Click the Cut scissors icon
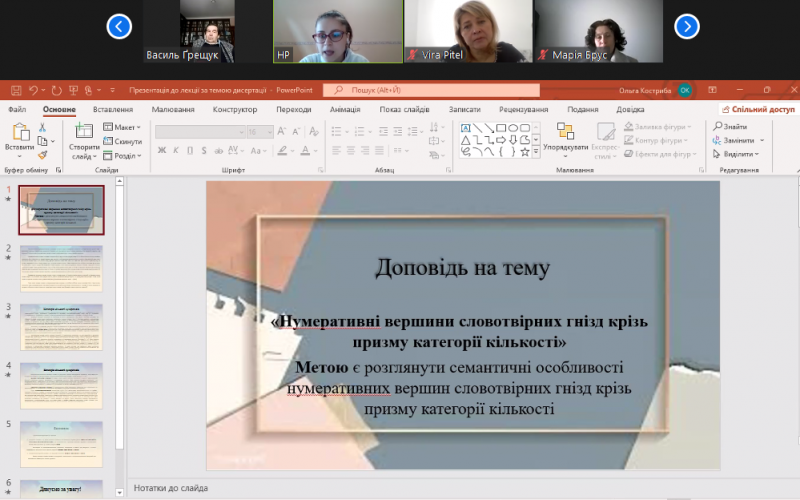800x500 pixels. click(43, 127)
